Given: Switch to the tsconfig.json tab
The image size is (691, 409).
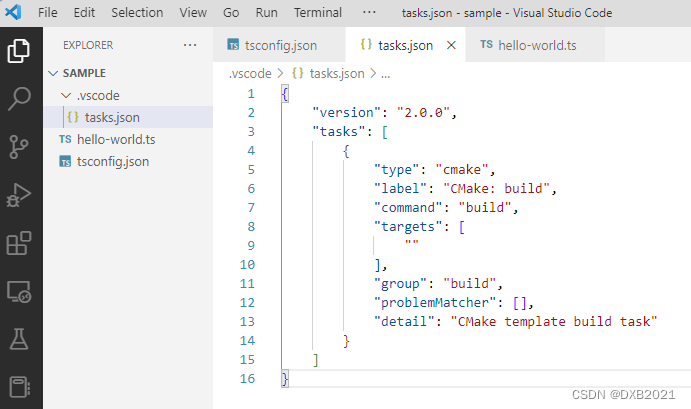Looking at the screenshot, I should click(x=279, y=45).
